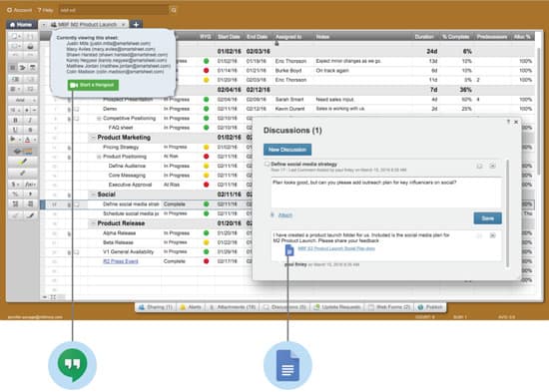Click the new sheet icon at toolbar top
The image size is (549, 392).
pos(16,36)
